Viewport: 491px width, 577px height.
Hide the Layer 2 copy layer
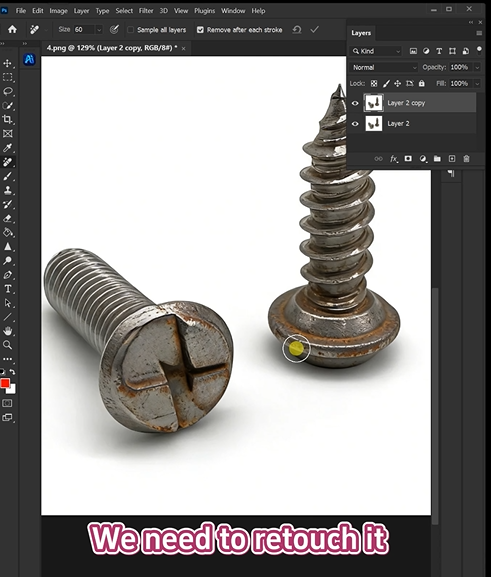355,103
